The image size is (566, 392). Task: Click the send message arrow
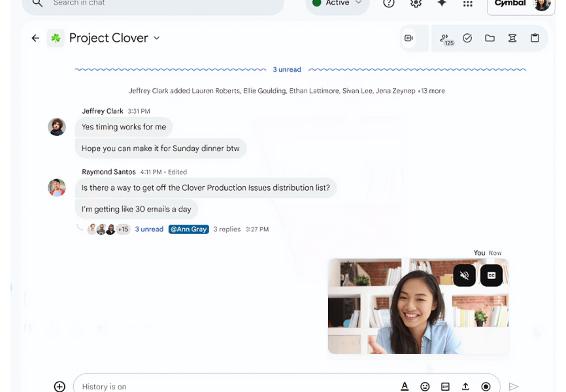tap(513, 387)
